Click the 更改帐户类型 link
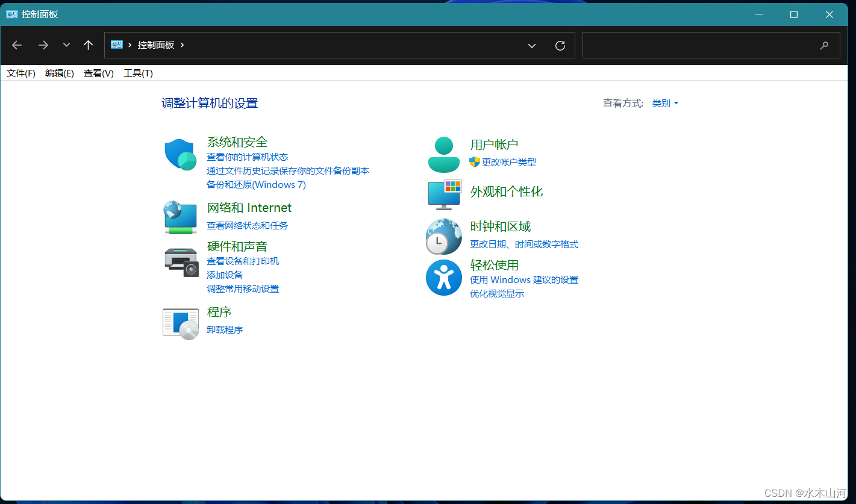The height and width of the screenshot is (504, 856). [x=509, y=162]
